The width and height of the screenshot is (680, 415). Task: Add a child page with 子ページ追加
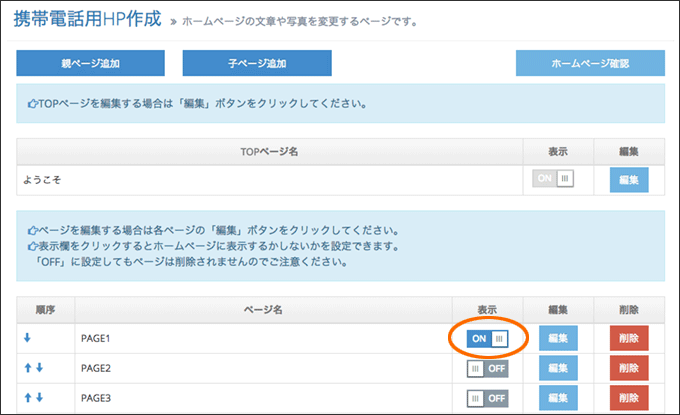click(257, 63)
